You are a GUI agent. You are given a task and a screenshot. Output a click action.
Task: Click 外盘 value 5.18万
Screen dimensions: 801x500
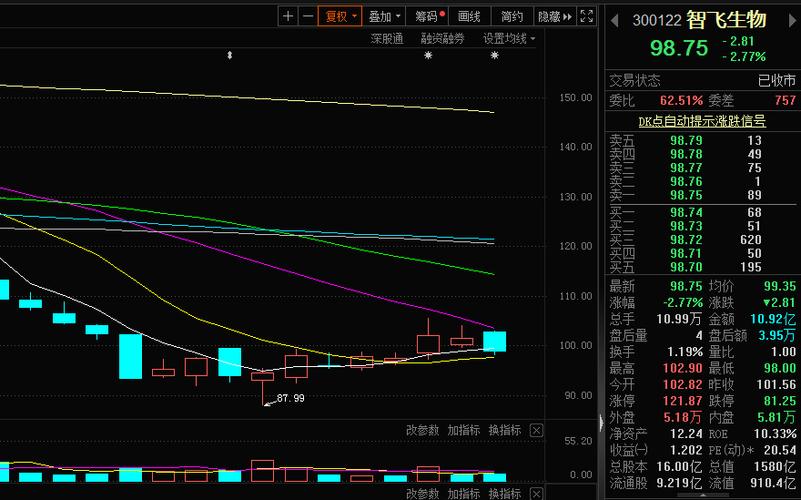(682, 417)
